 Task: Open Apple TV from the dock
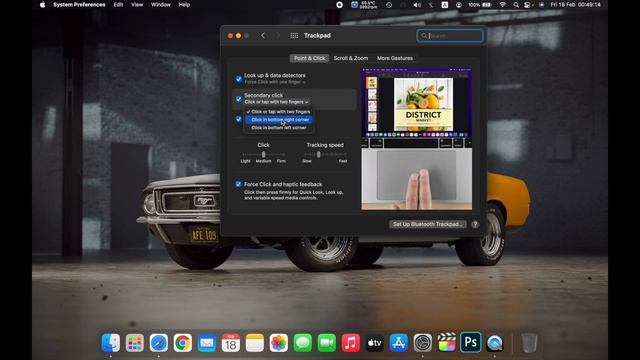point(375,343)
